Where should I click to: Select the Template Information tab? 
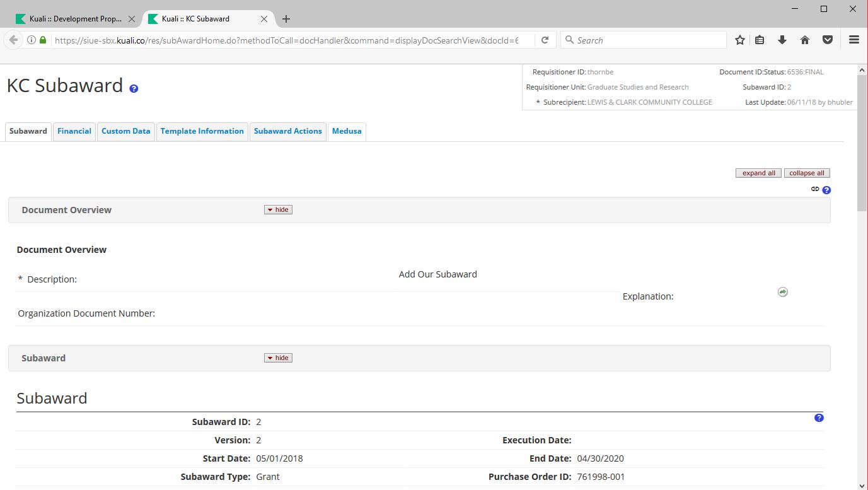[x=202, y=131]
